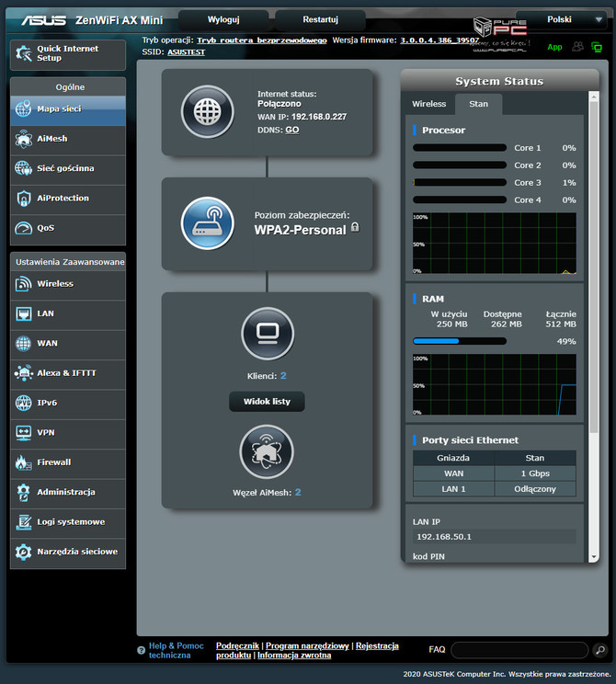The height and width of the screenshot is (684, 616).
Task: Click the Wyloguj button
Action: [x=223, y=19]
